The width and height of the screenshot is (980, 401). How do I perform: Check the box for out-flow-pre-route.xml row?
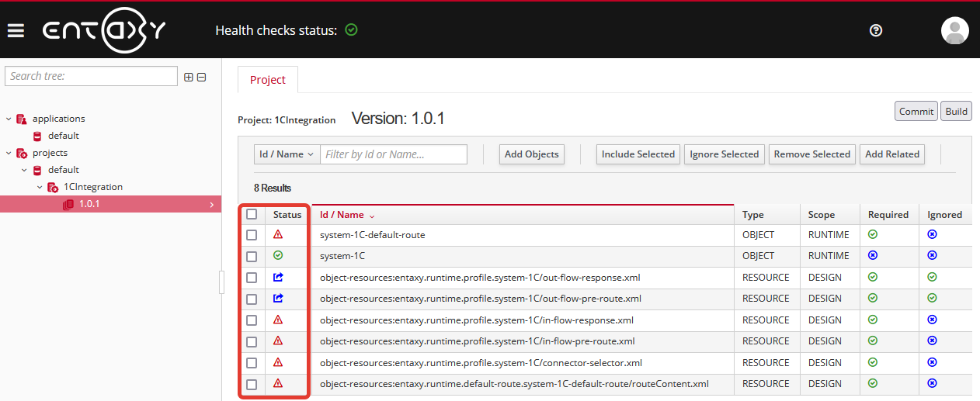click(252, 299)
